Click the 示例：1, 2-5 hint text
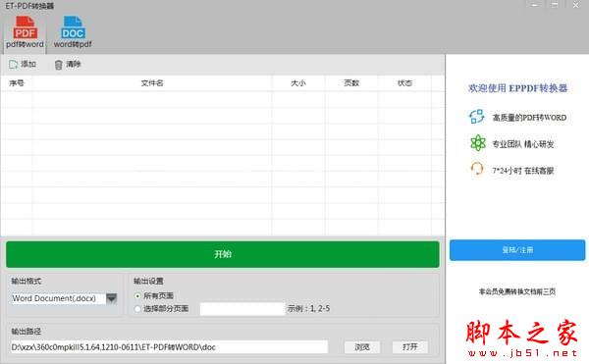 click(309, 309)
